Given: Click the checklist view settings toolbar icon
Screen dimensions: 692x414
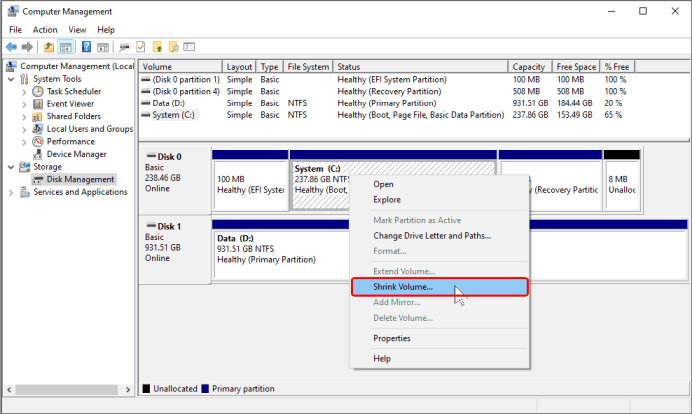Looking at the screenshot, I should click(189, 47).
